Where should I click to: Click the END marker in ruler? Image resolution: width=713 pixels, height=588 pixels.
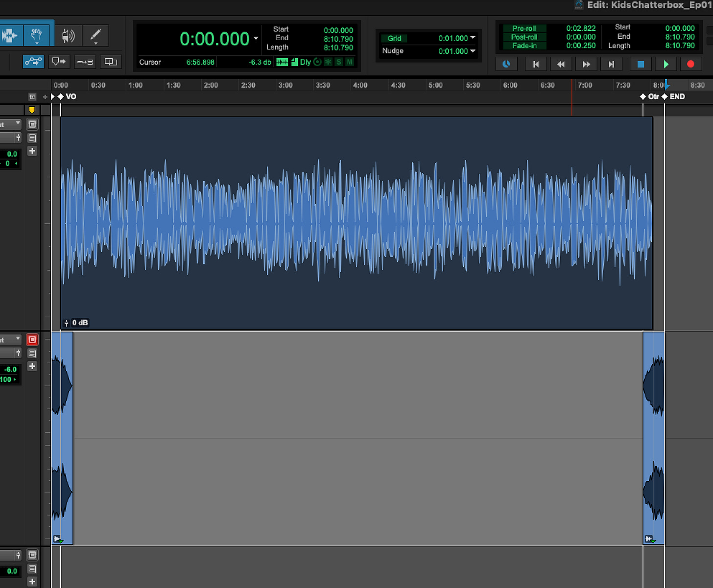click(x=673, y=96)
